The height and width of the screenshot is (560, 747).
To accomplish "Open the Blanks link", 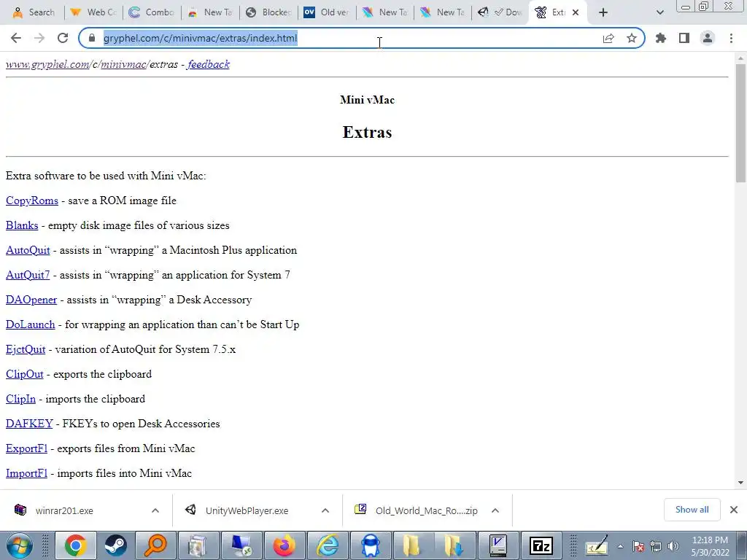I will [22, 225].
